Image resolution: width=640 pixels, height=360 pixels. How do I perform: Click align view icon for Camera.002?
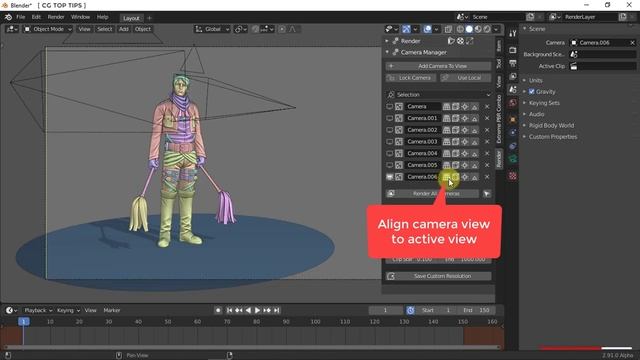click(447, 130)
